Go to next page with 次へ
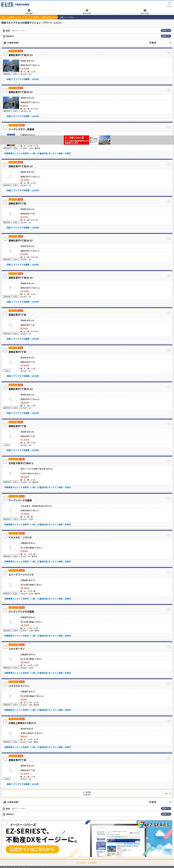 [x=168, y=793]
